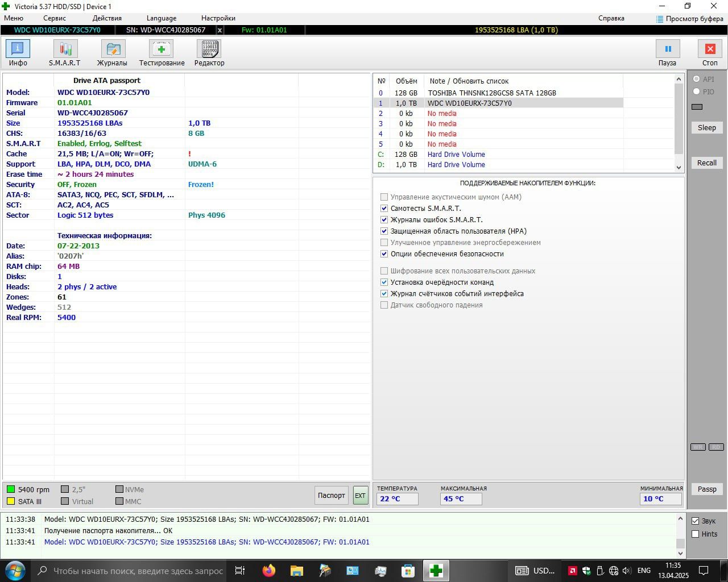This screenshot has width=728, height=582.
Task: Select the PIO radio button
Action: (696, 92)
